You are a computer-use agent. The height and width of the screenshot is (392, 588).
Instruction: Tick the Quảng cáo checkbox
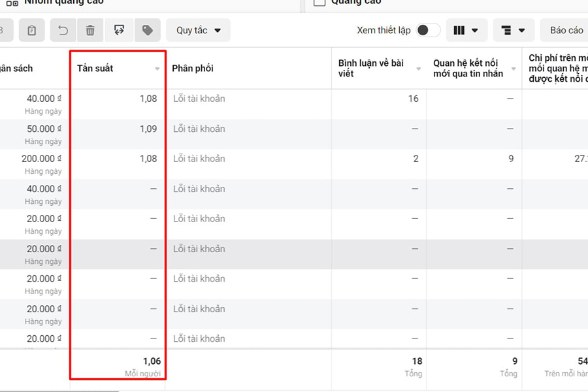(319, 3)
